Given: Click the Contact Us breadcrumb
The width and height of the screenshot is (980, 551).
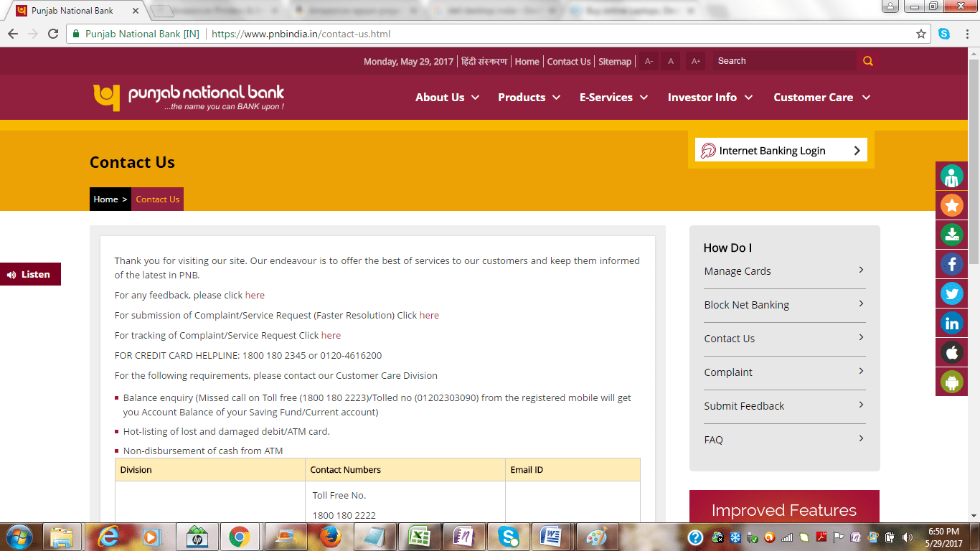Looking at the screenshot, I should click(158, 199).
